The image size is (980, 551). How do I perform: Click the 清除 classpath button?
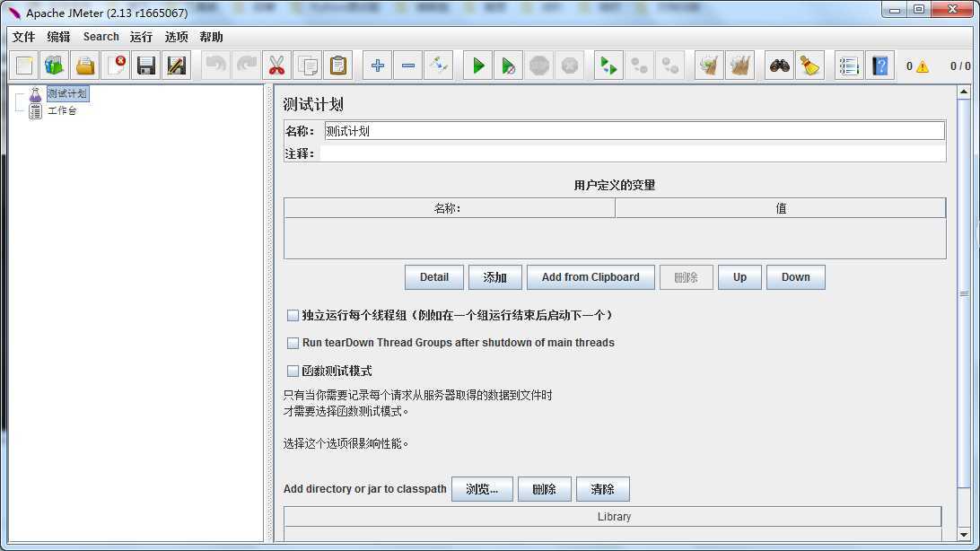[602, 489]
